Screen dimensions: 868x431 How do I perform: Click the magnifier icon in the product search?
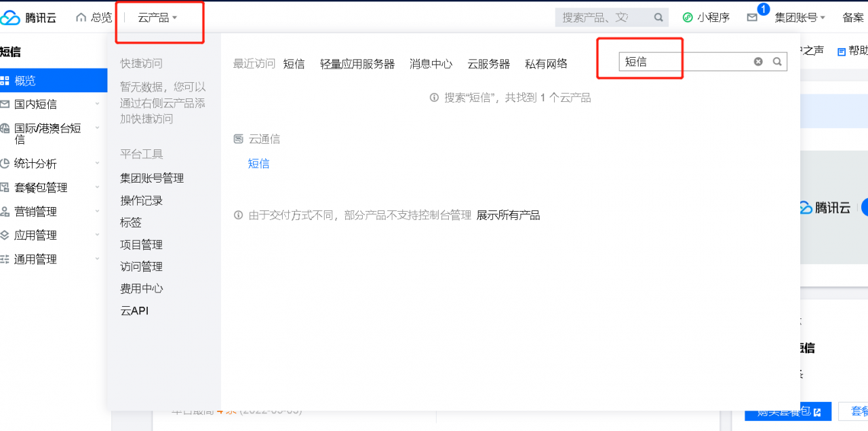[777, 61]
